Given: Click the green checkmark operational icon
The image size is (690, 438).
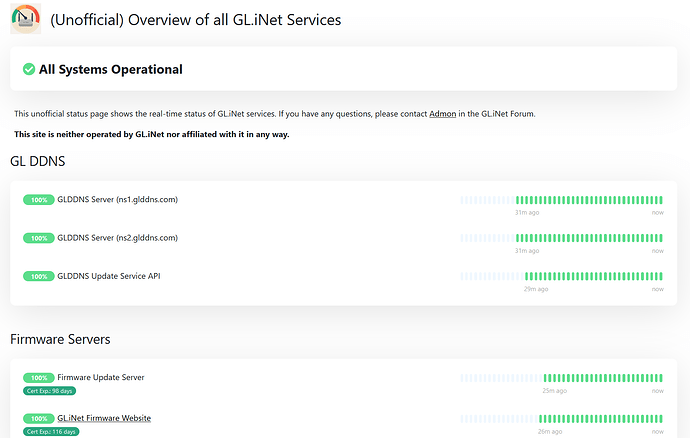Looking at the screenshot, I should coord(29,69).
